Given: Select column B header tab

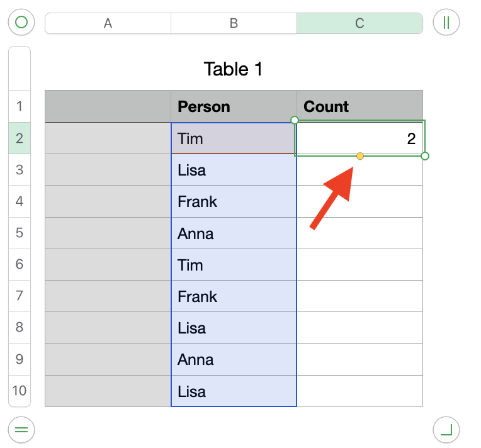Looking at the screenshot, I should (234, 23).
